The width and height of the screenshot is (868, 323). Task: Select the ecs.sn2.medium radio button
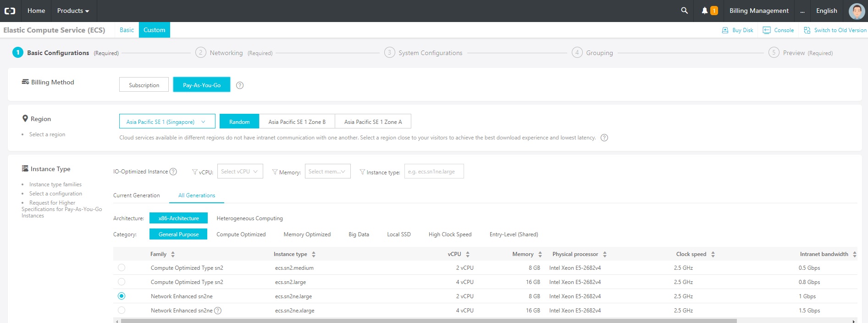click(x=122, y=267)
